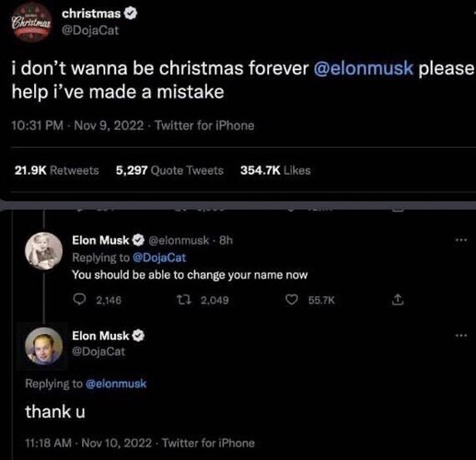This screenshot has height=460, width=476.
Task: Click the verified badge next to christmas name
Action: pos(131,14)
